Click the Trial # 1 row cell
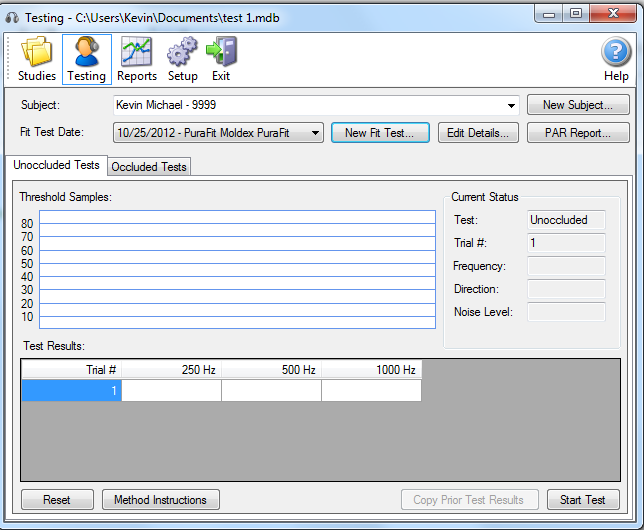This screenshot has width=644, height=530. point(72,391)
